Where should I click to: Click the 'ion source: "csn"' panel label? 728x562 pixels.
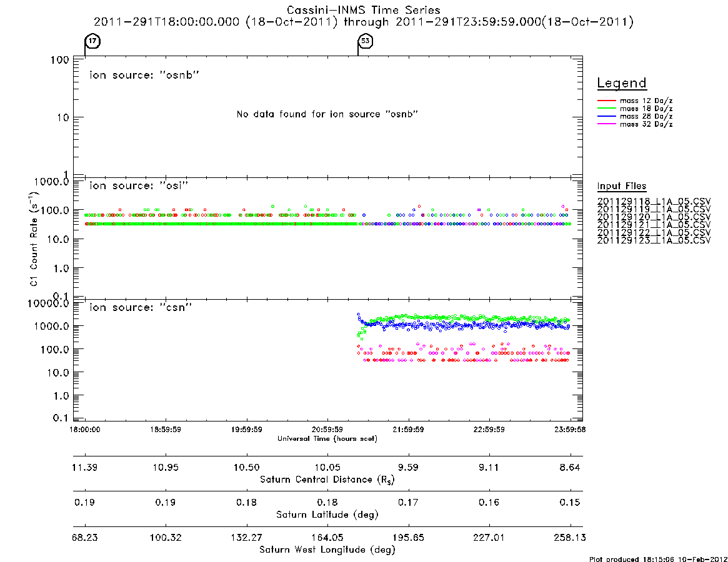(141, 307)
